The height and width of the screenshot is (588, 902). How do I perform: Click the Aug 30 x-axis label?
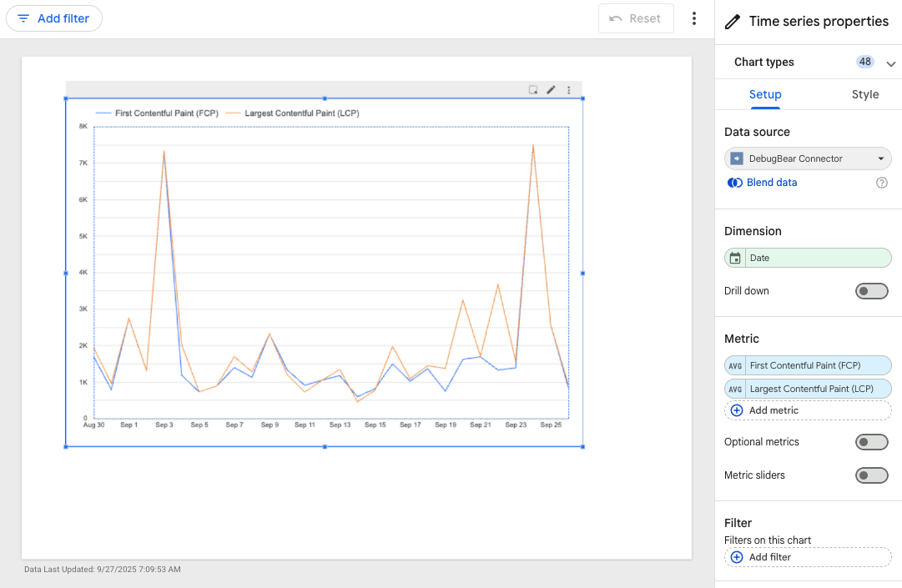point(93,425)
